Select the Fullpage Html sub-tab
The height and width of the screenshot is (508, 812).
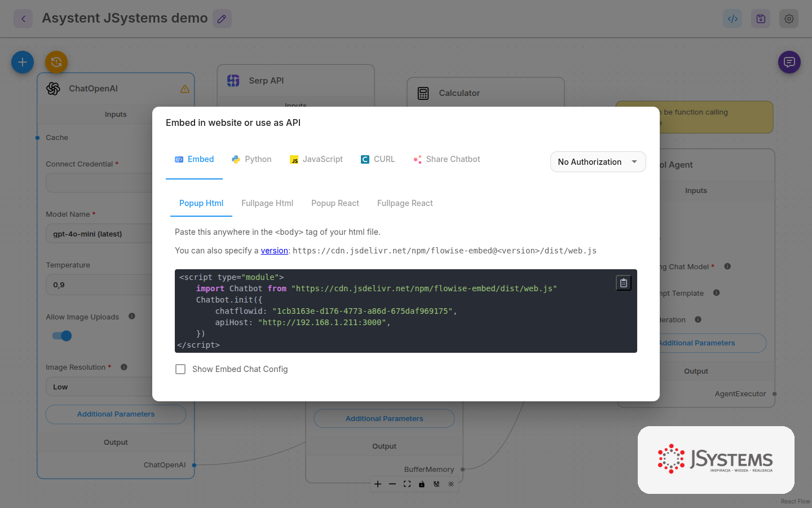point(267,203)
